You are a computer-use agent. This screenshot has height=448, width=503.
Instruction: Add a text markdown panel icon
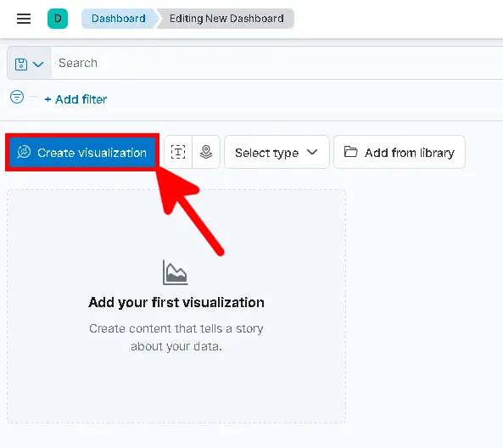(x=178, y=152)
